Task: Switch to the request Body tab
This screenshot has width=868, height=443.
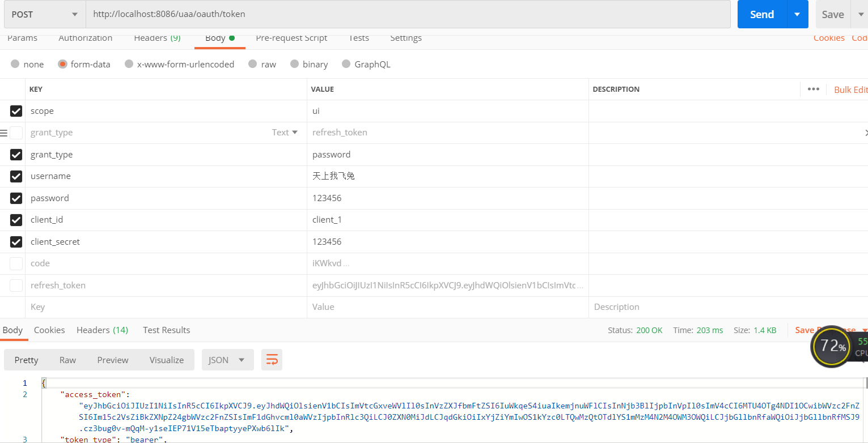Action: tap(220, 38)
